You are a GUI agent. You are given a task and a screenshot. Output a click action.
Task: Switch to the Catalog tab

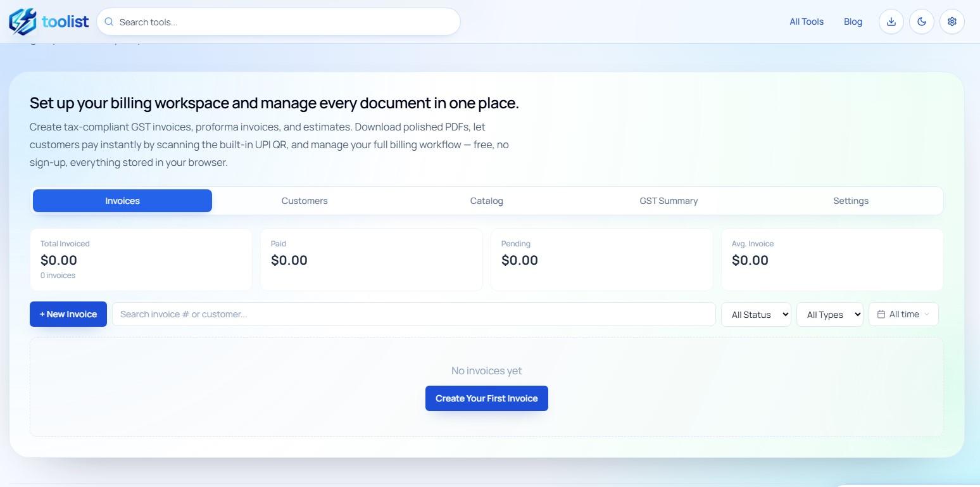click(486, 201)
